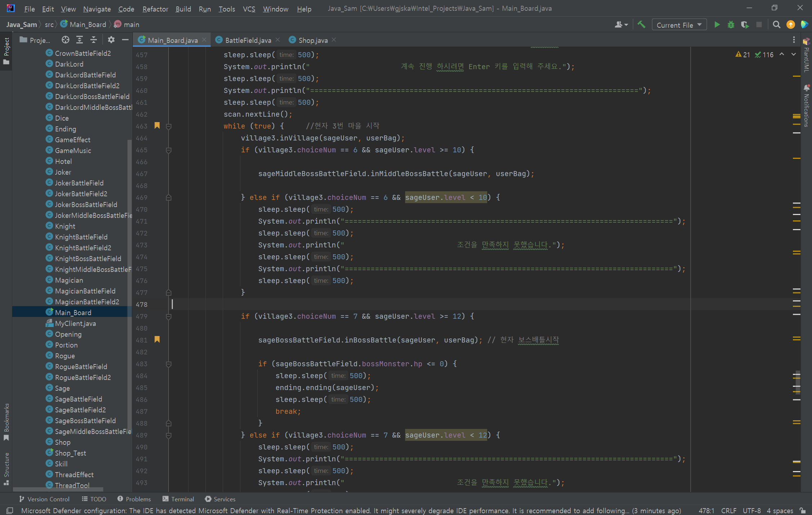Collapse the while loop fold at line 463
This screenshot has height=515, width=812.
point(169,126)
